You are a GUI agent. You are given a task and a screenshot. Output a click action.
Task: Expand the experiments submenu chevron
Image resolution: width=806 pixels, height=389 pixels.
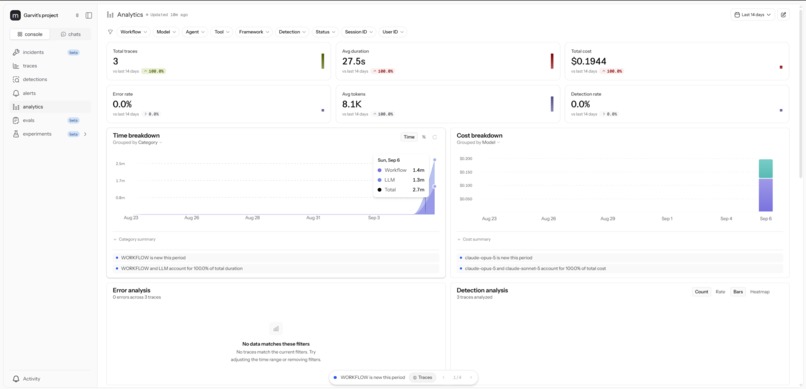point(85,134)
